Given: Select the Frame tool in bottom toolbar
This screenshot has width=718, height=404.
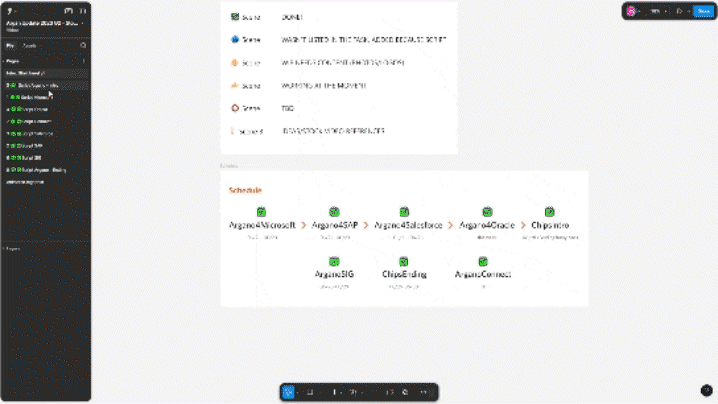Looking at the screenshot, I should pyautogui.click(x=310, y=392).
